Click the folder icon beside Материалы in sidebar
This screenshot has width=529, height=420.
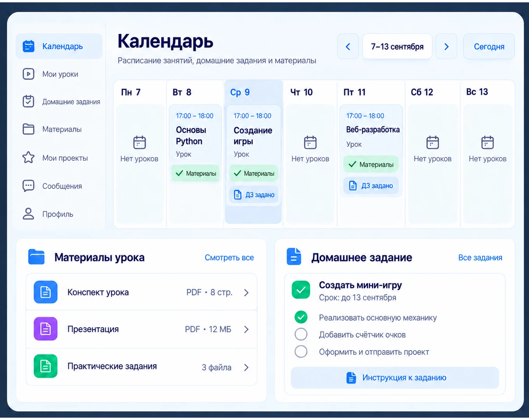(28, 129)
